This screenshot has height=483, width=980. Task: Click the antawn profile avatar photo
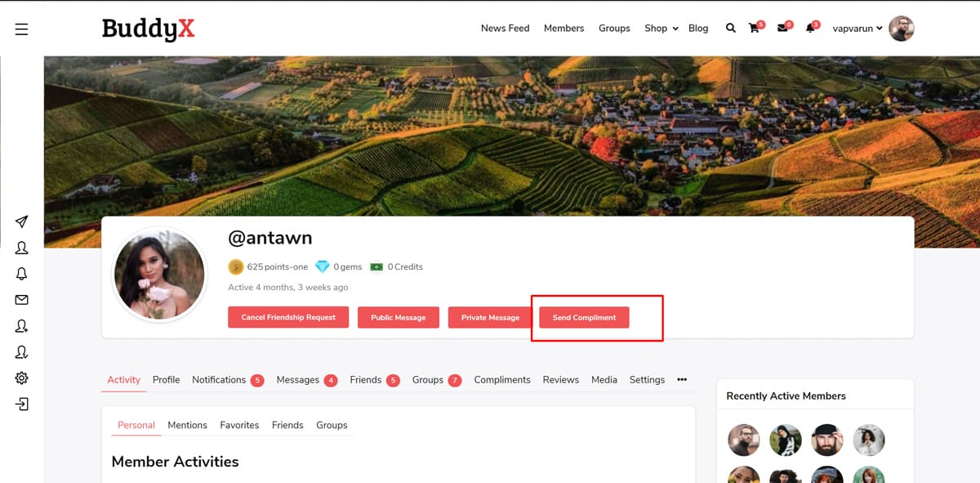159,274
